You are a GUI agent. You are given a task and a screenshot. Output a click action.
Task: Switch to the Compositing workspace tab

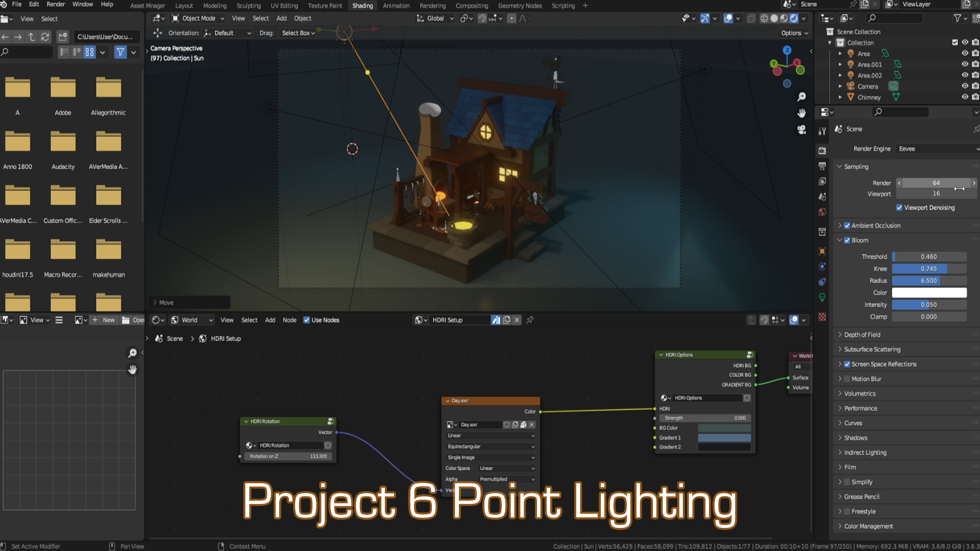(471, 6)
